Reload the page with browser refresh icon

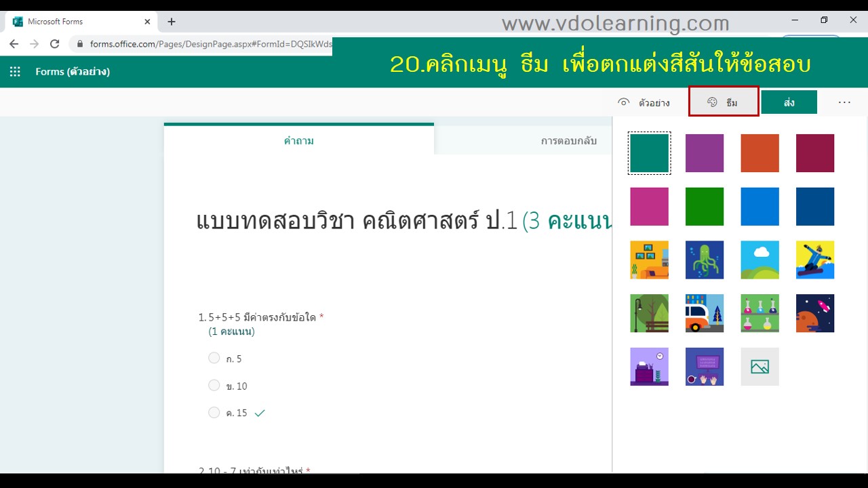pos(55,44)
